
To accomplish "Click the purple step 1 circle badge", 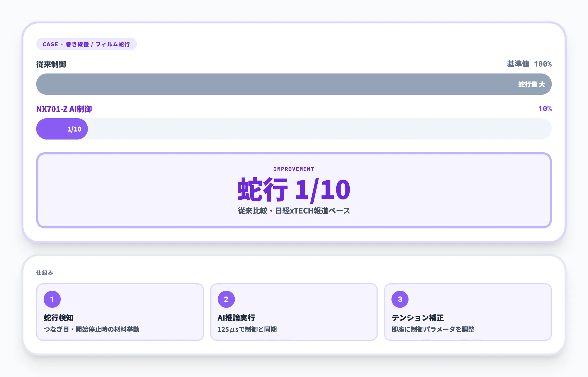I will click(x=52, y=299).
